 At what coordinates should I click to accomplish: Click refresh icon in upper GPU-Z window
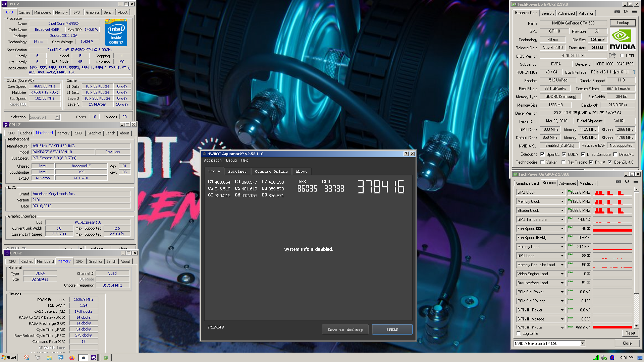626,12
